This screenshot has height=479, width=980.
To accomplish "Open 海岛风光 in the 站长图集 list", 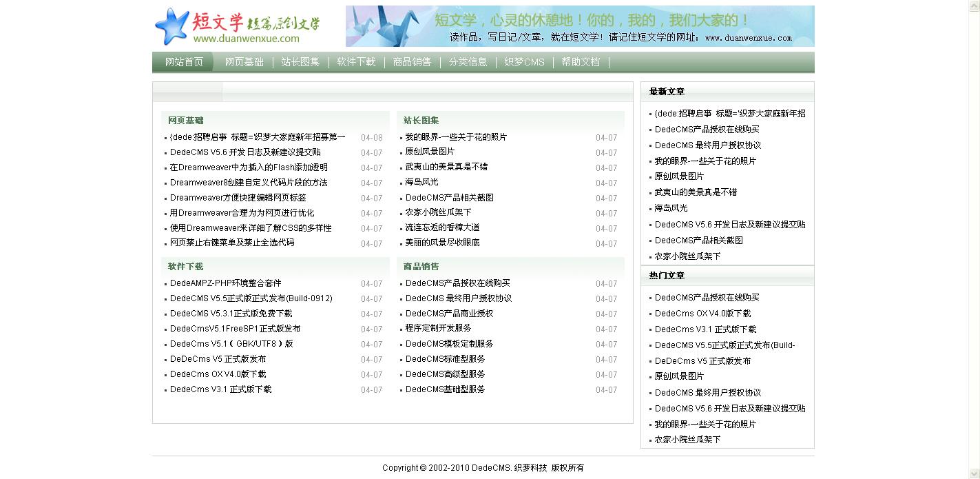I will coord(421,182).
